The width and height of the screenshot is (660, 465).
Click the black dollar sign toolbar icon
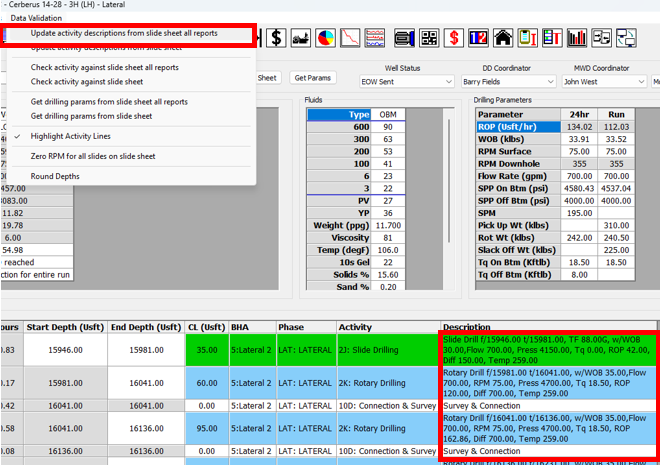[275, 38]
